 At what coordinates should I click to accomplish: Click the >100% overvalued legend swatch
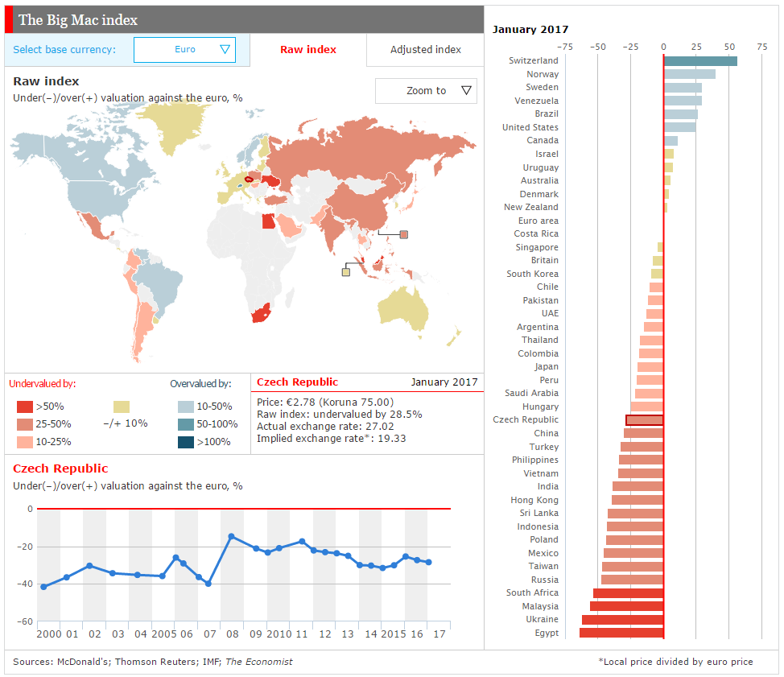(x=186, y=442)
